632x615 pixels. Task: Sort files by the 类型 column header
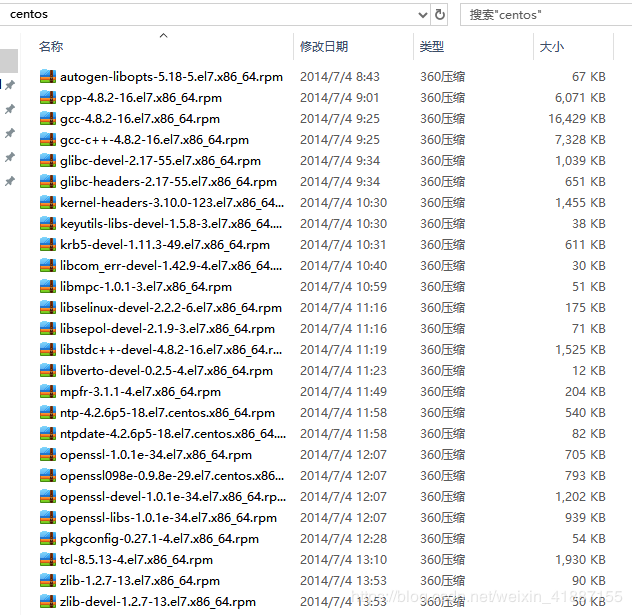click(432, 46)
